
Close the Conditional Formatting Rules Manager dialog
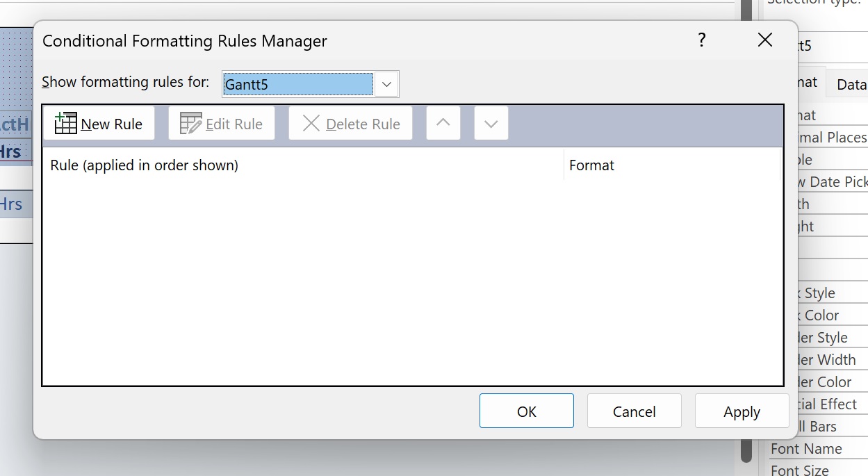(765, 40)
